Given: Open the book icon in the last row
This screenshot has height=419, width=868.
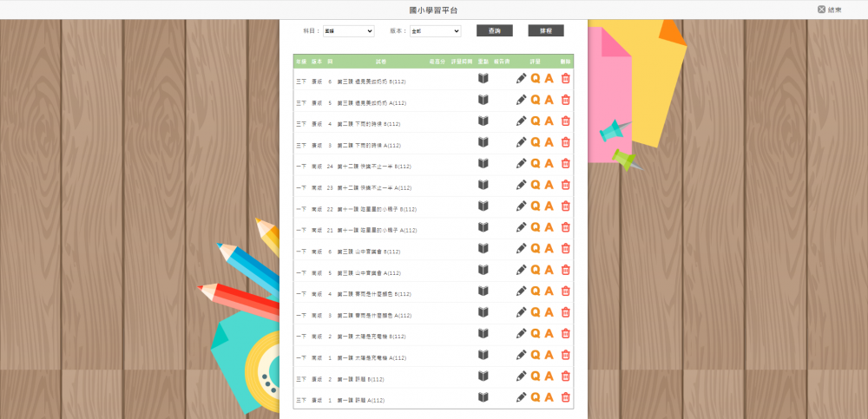Looking at the screenshot, I should (483, 397).
